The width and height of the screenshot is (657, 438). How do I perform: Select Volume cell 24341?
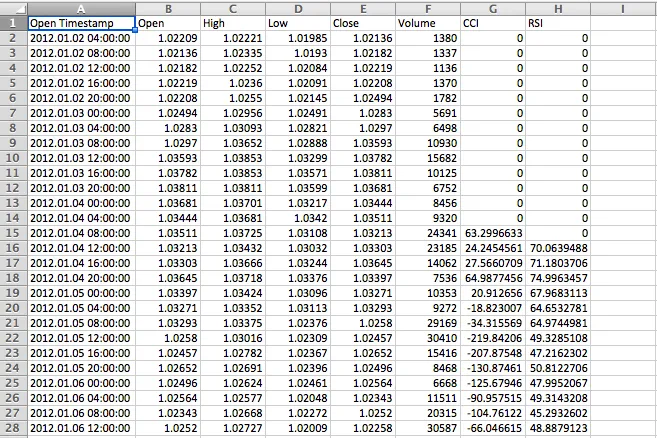click(x=428, y=233)
